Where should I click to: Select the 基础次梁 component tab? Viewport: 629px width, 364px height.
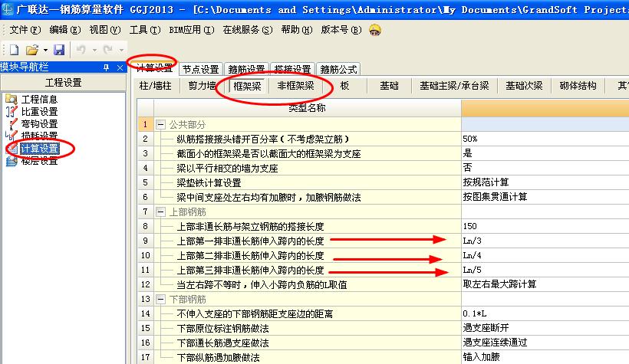tap(524, 86)
